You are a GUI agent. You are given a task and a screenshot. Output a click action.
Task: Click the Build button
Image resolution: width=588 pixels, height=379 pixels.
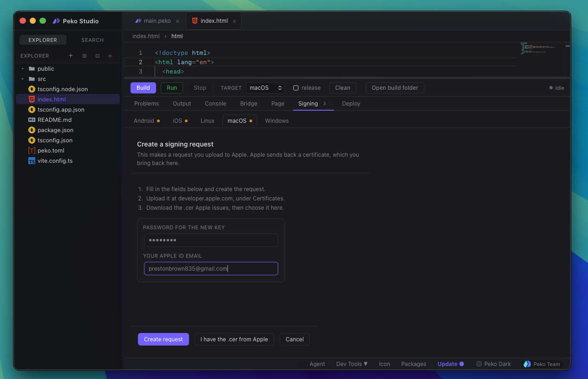[143, 88]
